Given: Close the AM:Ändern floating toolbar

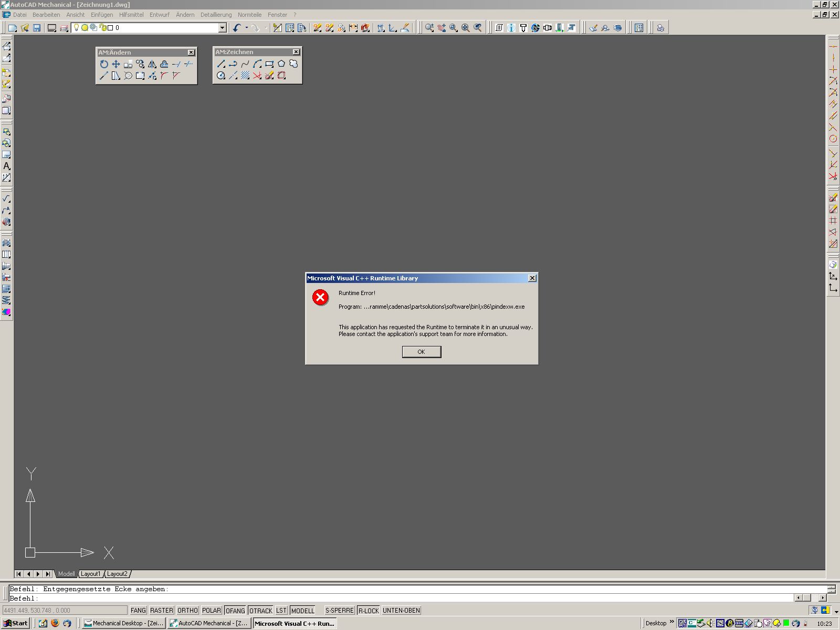Looking at the screenshot, I should [191, 52].
